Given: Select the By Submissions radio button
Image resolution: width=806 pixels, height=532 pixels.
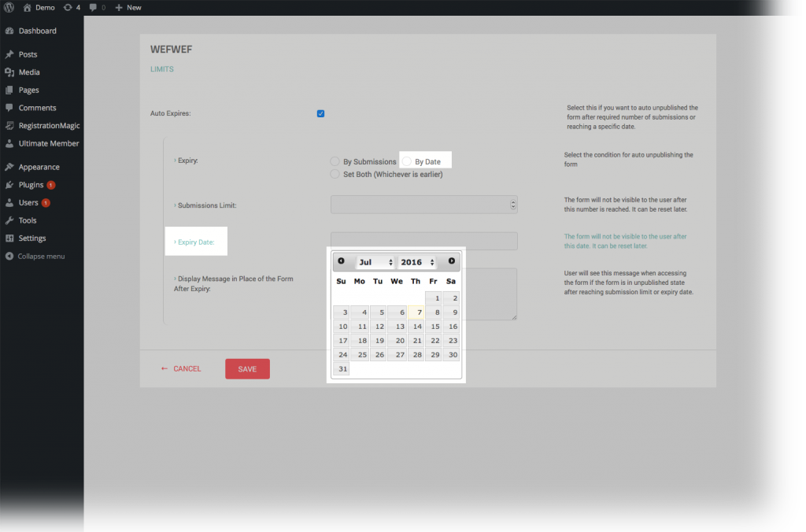Looking at the screenshot, I should [x=333, y=161].
